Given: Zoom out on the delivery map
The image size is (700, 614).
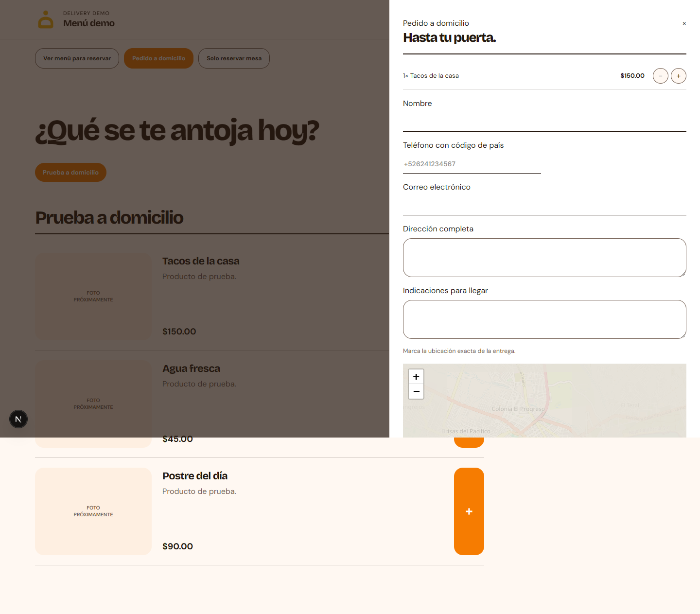Looking at the screenshot, I should [416, 391].
